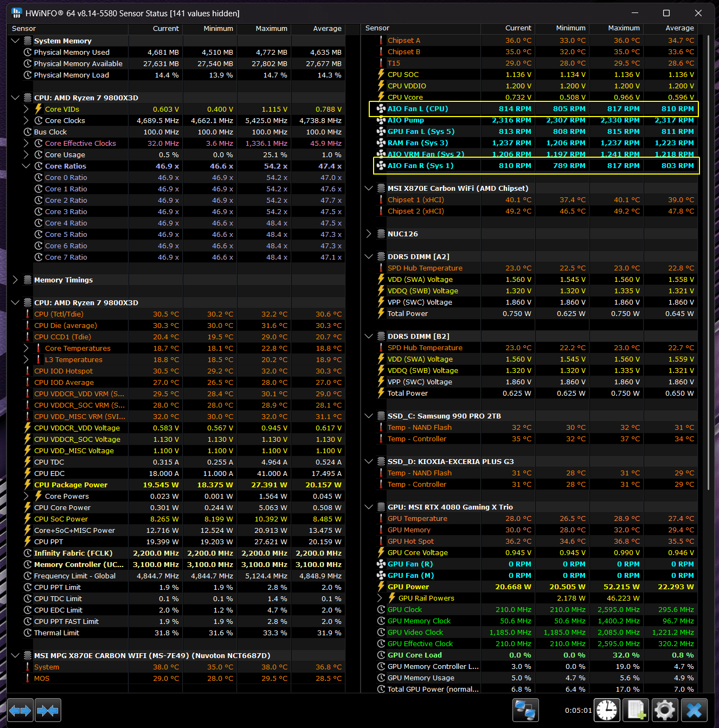
Task: Click clock icon beside Physical Memory Used
Action: pos(28,52)
